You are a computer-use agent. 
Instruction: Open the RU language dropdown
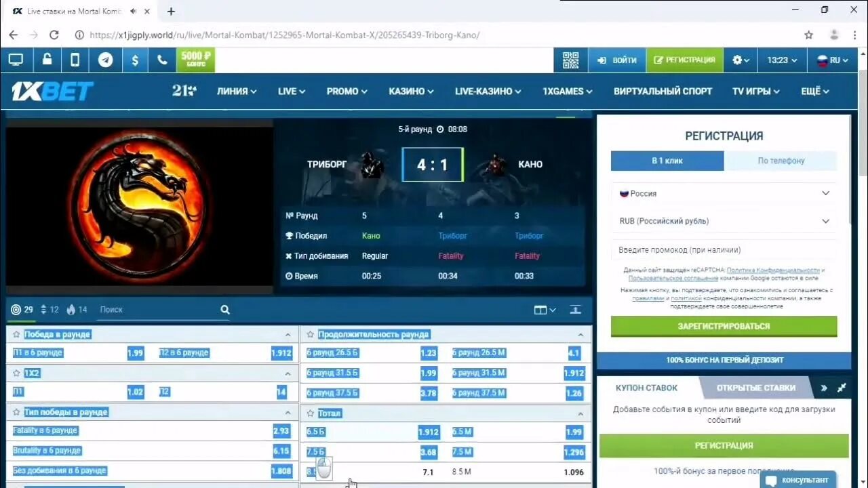tap(833, 60)
